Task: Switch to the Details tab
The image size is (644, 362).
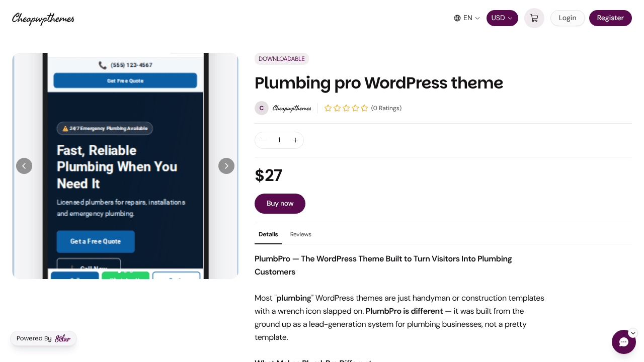Action: point(268,234)
